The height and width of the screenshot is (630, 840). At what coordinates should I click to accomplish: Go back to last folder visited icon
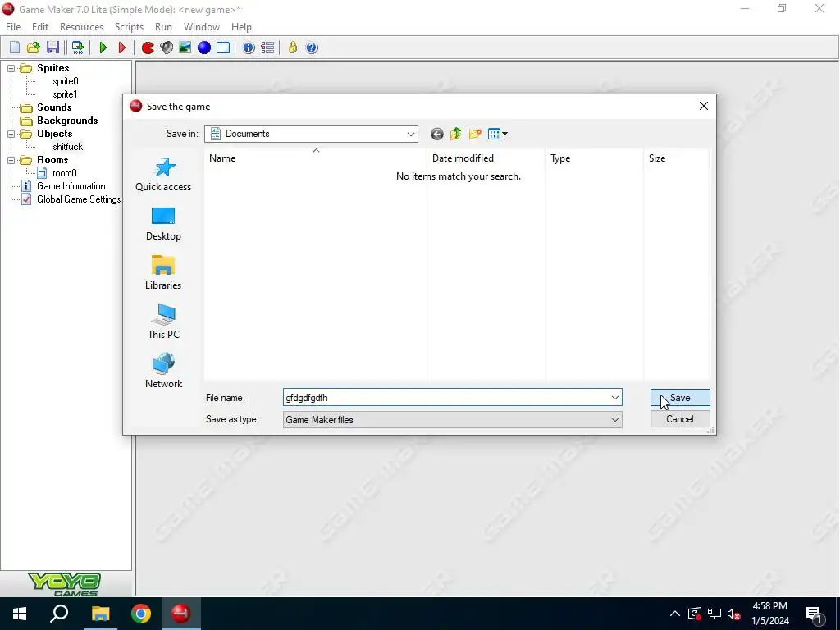pos(437,134)
